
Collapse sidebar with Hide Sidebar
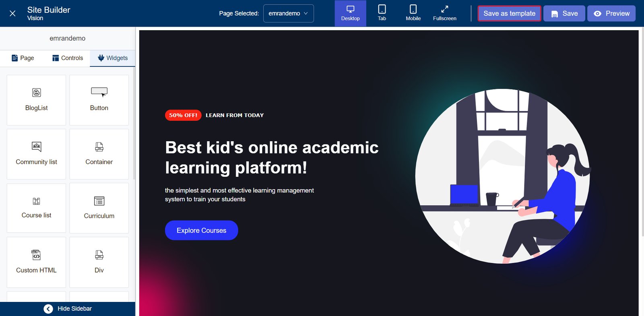68,309
